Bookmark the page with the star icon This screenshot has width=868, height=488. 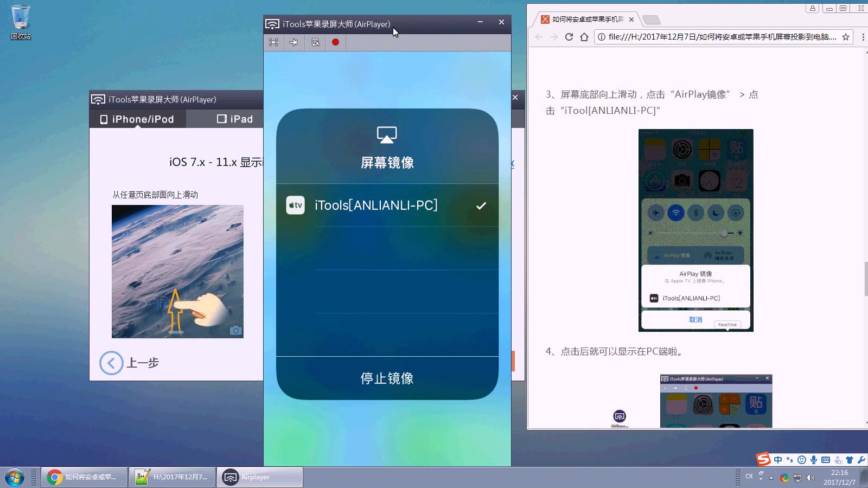(845, 37)
